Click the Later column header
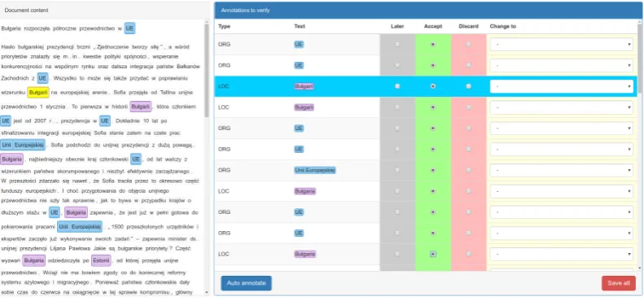Screen dimensions: 644x301 pyautogui.click(x=397, y=26)
